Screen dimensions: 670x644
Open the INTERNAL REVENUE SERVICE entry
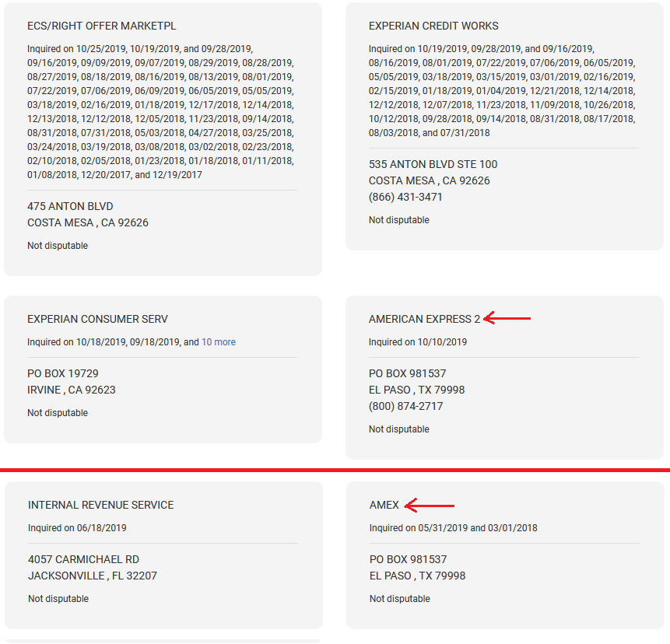tap(100, 505)
